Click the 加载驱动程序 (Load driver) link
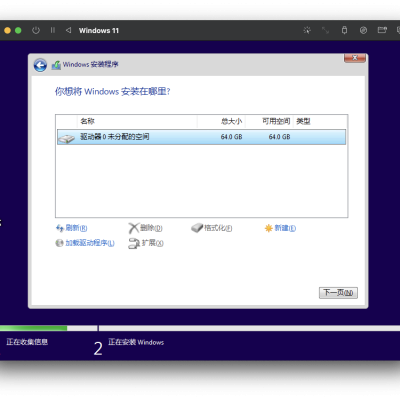 (x=90, y=243)
